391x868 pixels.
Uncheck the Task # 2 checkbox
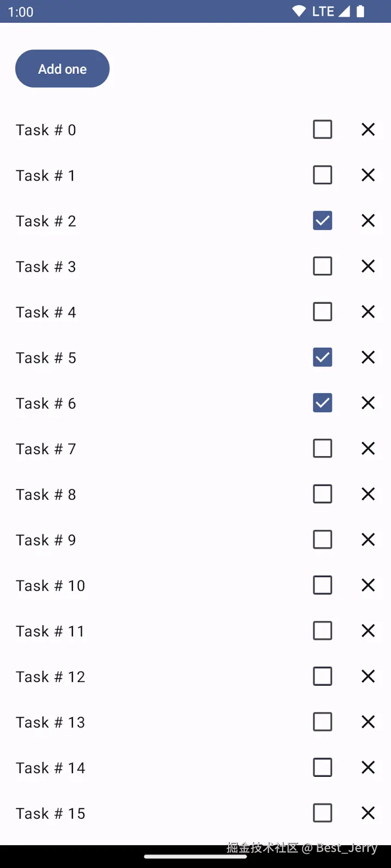pyautogui.click(x=323, y=221)
